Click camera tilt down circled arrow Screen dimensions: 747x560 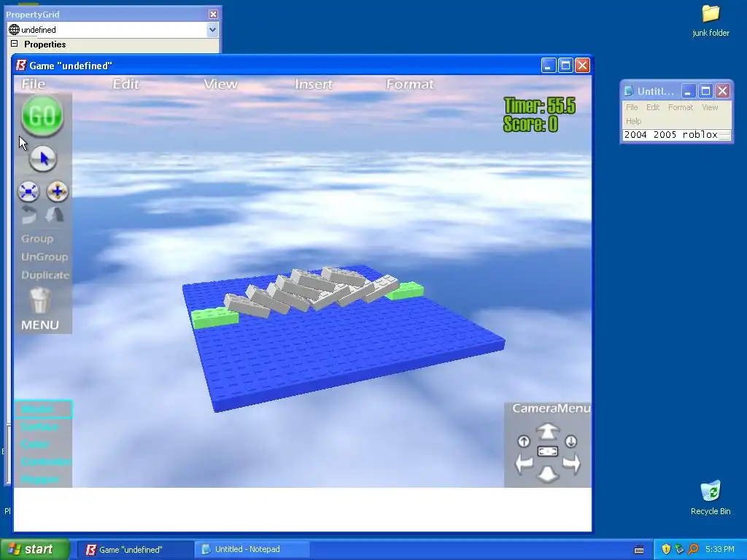pos(570,441)
